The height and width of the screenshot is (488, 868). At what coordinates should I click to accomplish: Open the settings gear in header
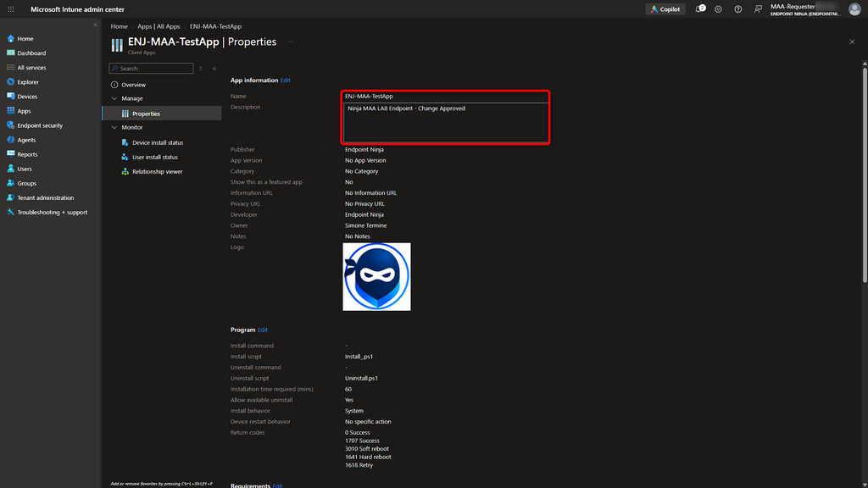pyautogui.click(x=718, y=9)
